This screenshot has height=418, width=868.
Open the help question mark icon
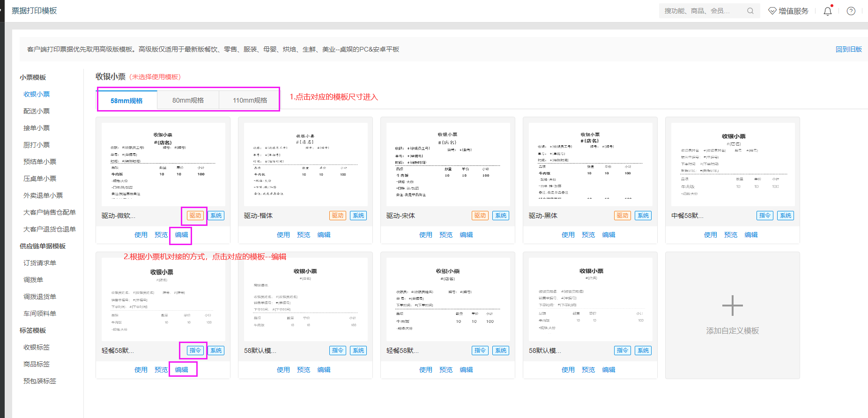coord(851,11)
